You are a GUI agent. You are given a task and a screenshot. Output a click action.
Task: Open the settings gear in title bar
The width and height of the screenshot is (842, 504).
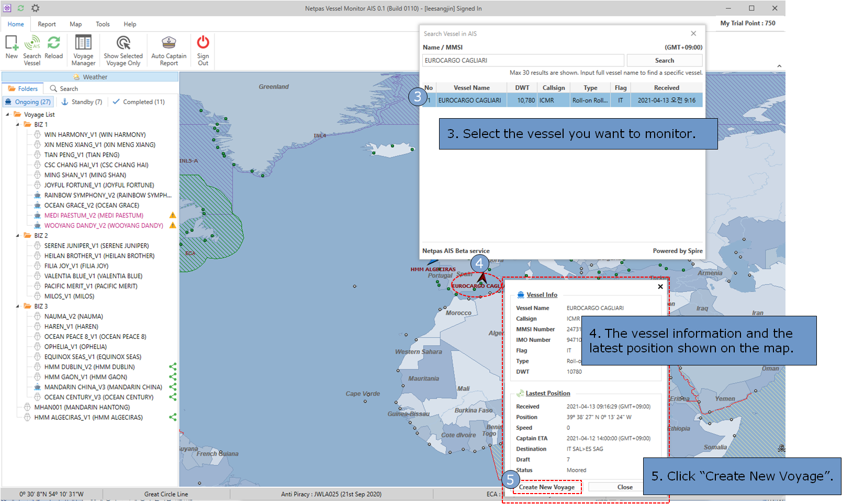[x=35, y=8]
